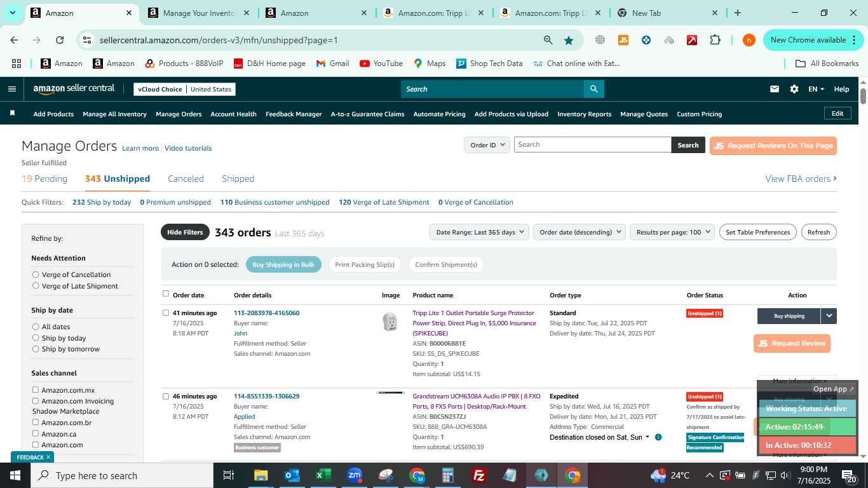868x488 pixels.
Task: Click the search magnifier button in header
Action: point(593,89)
